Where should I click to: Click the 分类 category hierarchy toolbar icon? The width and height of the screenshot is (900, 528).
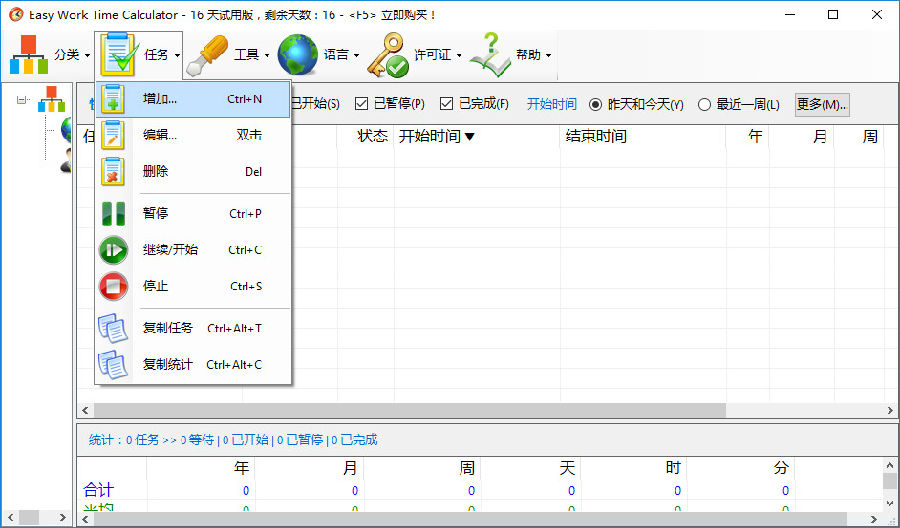tap(28, 55)
